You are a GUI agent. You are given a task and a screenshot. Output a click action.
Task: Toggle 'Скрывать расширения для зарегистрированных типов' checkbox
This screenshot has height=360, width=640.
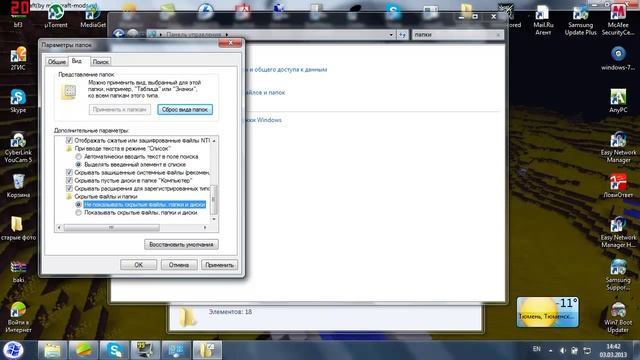[69, 189]
